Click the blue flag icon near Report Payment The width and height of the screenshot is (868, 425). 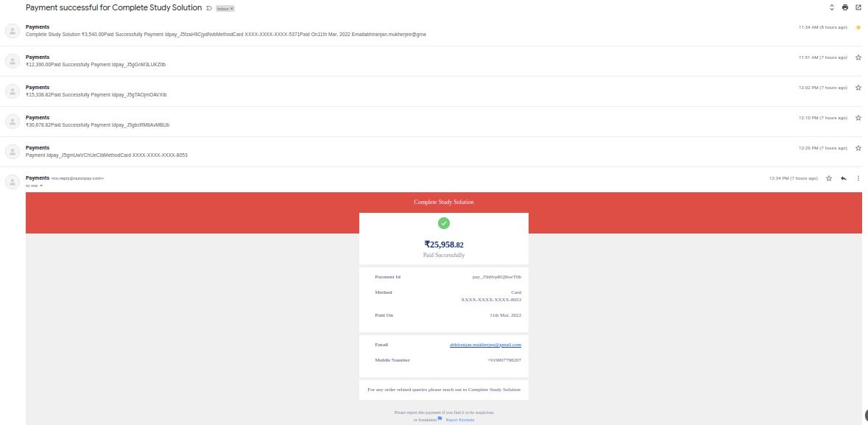click(x=440, y=418)
